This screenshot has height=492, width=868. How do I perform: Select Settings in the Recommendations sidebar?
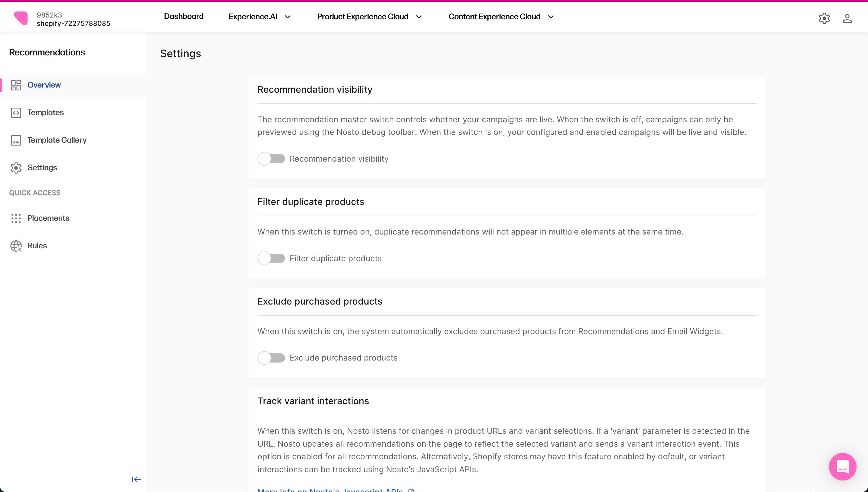click(x=42, y=168)
